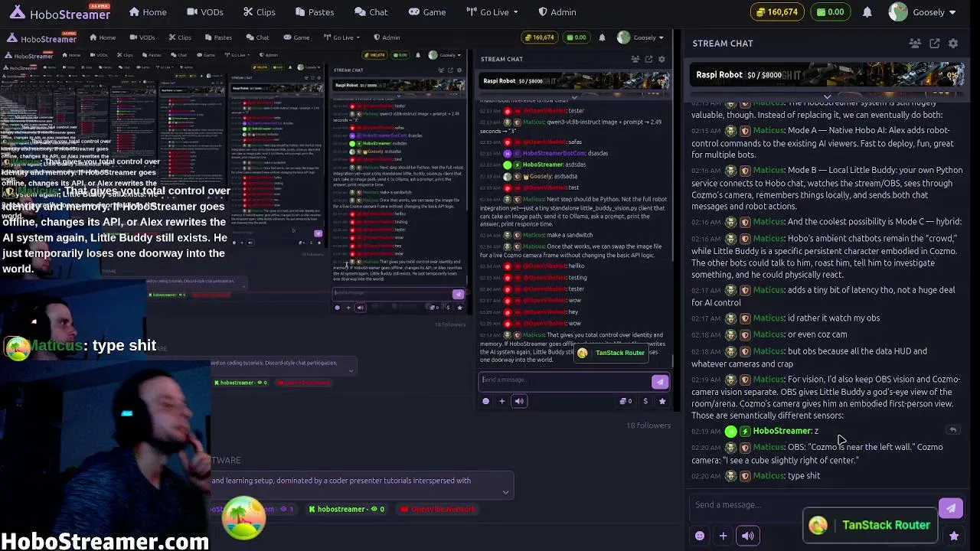Click the Maticus username on the 'Mode A' message
Image resolution: width=980 pixels, height=551 pixels.
click(x=769, y=131)
